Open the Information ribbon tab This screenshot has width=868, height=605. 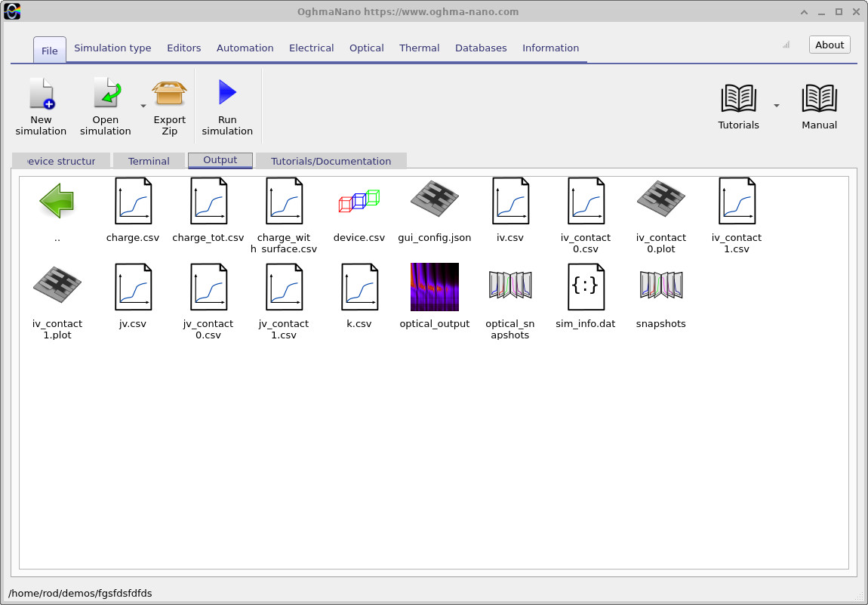[x=550, y=48]
